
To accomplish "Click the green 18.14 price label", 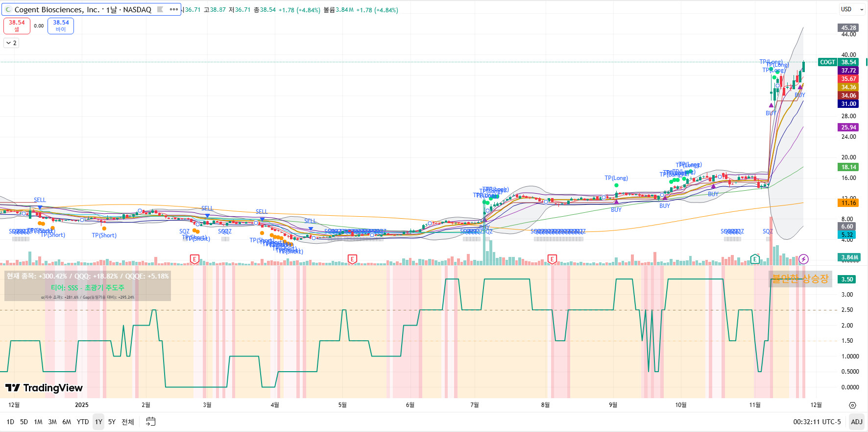I will (x=849, y=167).
